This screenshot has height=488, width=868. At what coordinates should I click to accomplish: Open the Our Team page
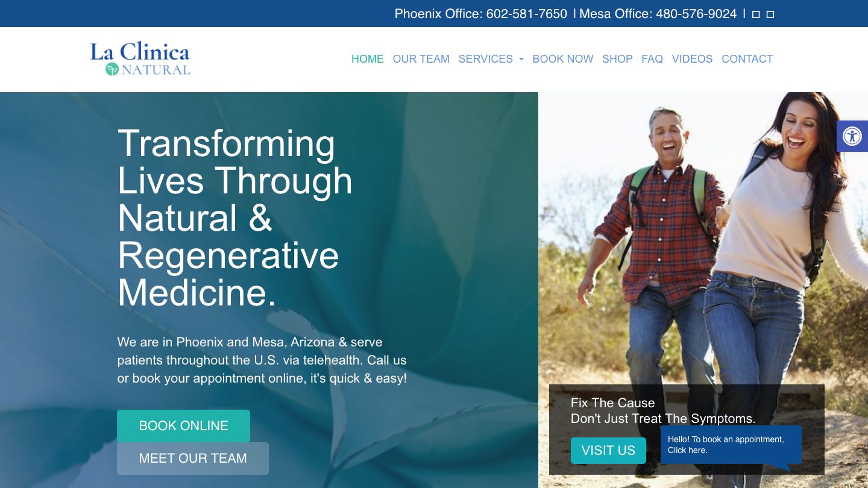(421, 59)
